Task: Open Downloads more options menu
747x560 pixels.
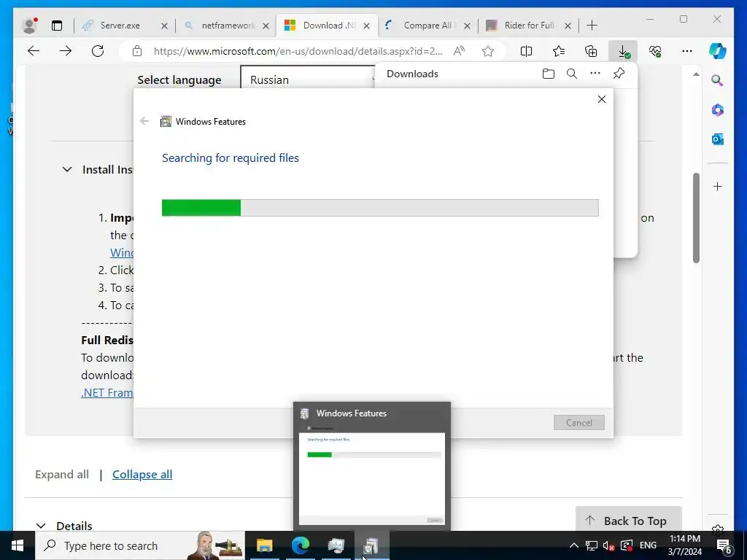Action: [x=595, y=74]
